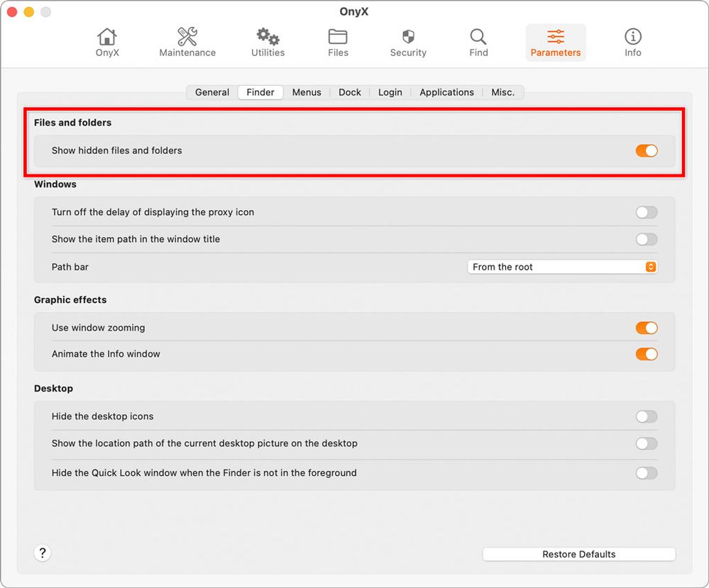This screenshot has height=588, width=709.
Task: Click the 'Files and folders' heading
Action: pos(73,123)
